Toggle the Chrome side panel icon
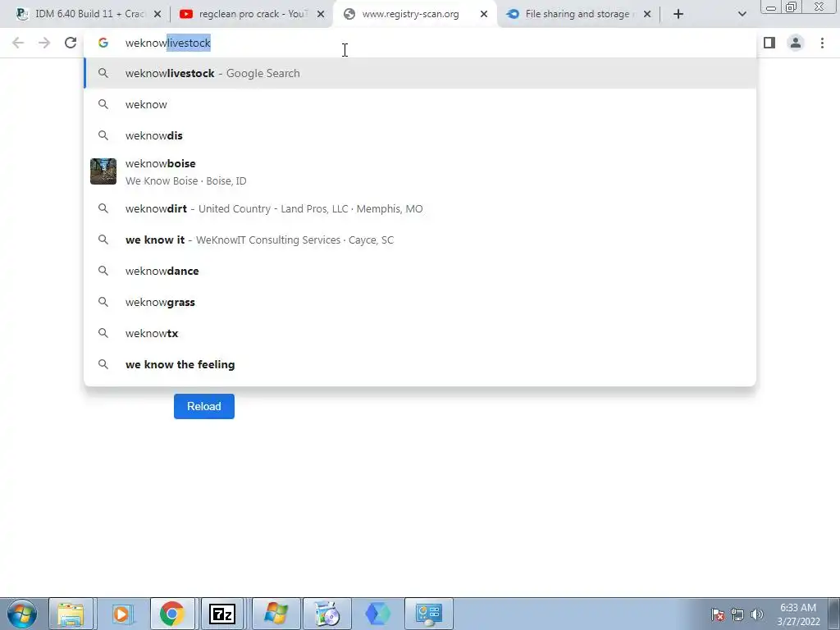This screenshot has width=840, height=630. (769, 43)
